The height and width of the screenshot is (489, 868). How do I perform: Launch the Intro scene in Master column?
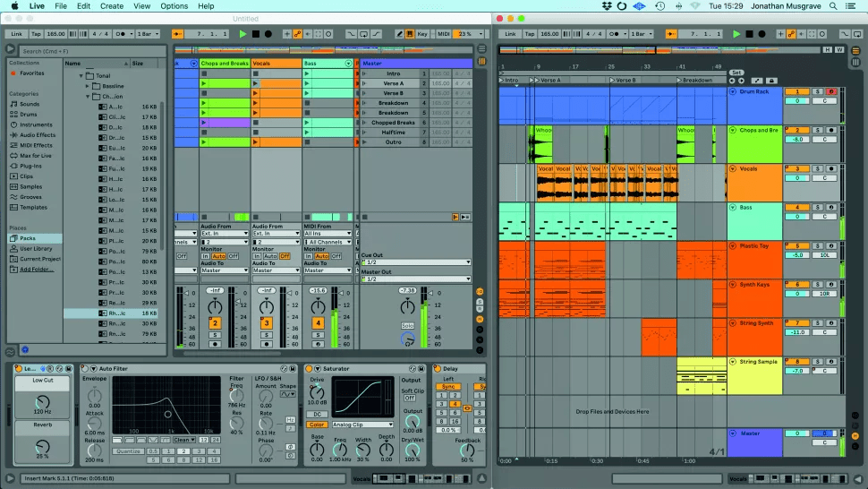click(x=364, y=73)
